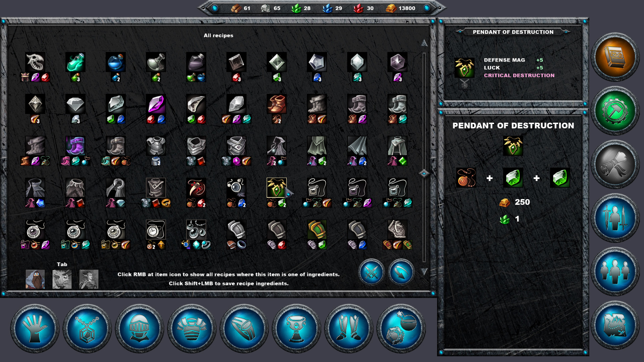The image size is (644, 362).
Task: Open the map icon at bottom right
Action: click(616, 323)
